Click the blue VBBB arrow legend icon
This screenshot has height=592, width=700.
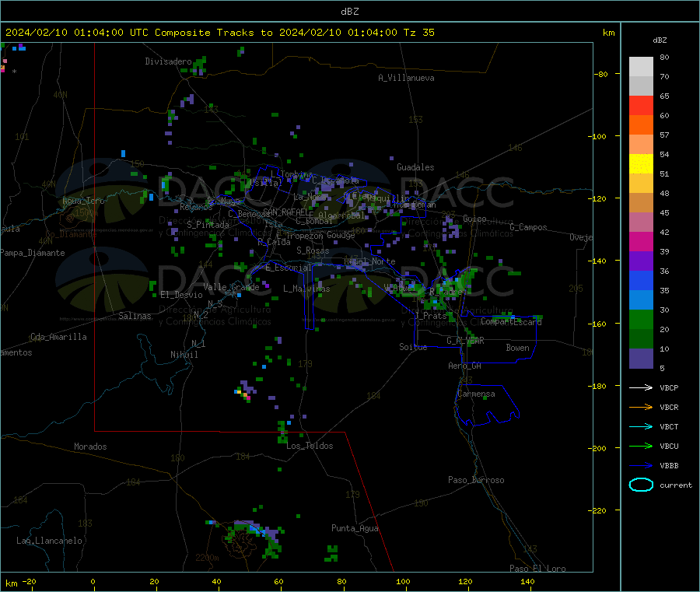click(x=641, y=465)
